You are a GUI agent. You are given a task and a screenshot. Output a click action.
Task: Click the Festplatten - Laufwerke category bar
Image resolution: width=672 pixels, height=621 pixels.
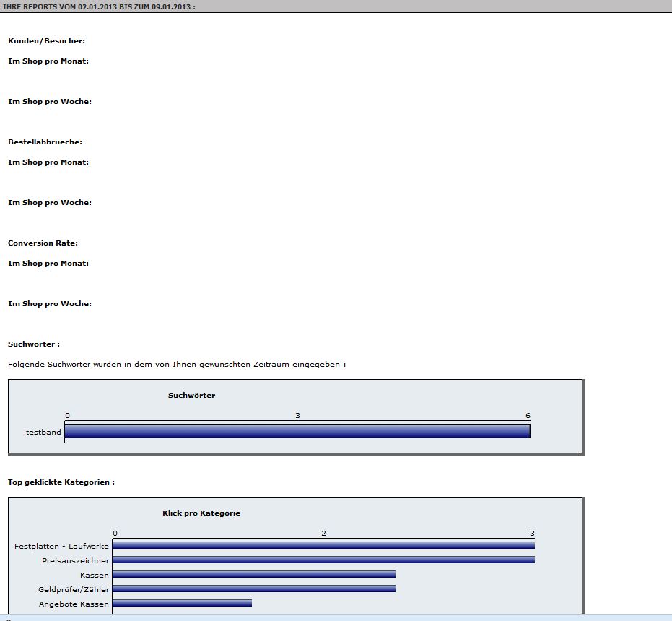click(323, 545)
